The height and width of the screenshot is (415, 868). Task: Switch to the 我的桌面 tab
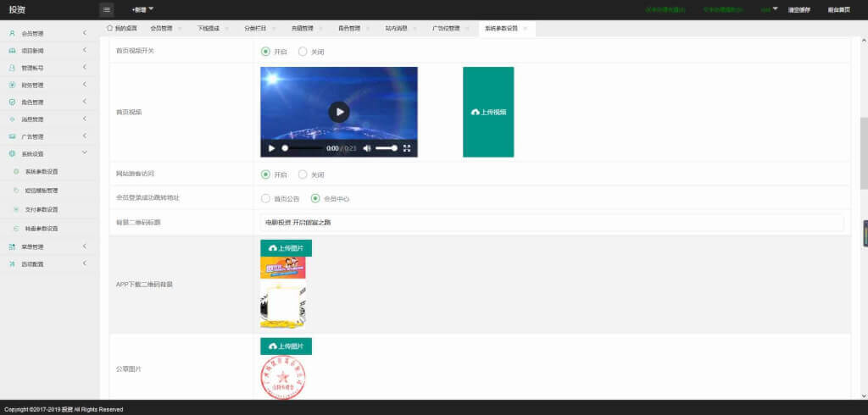pos(122,28)
